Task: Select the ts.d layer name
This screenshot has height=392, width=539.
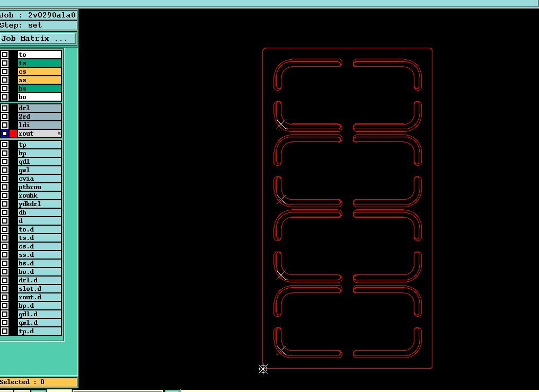Action: point(40,238)
